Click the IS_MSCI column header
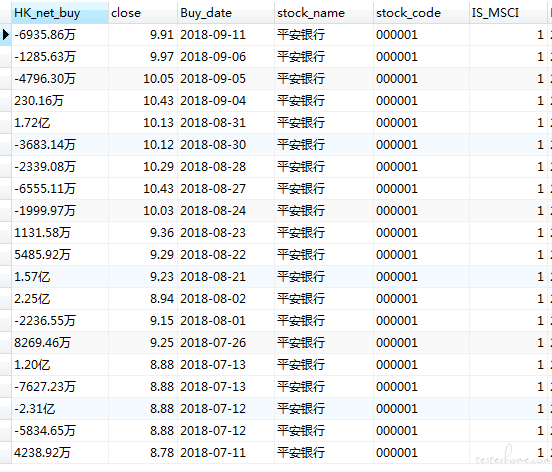The image size is (552, 472). click(508, 13)
